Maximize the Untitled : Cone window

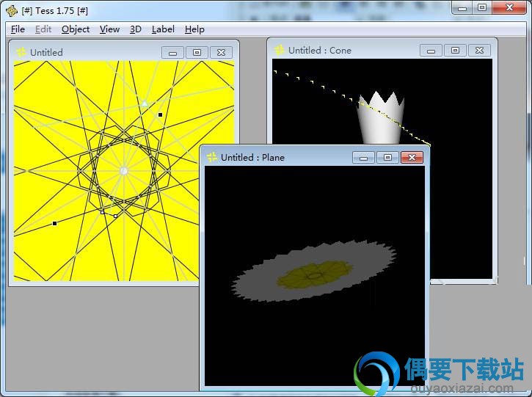pos(455,51)
